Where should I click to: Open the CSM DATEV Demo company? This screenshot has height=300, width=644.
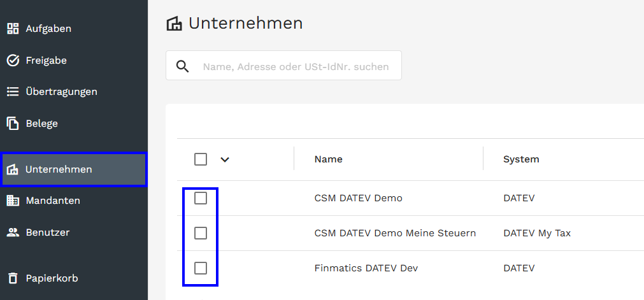pos(358,198)
